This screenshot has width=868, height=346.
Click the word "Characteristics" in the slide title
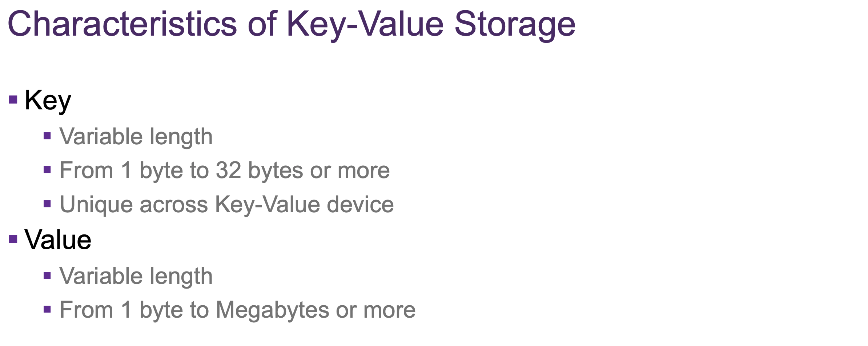[122, 24]
